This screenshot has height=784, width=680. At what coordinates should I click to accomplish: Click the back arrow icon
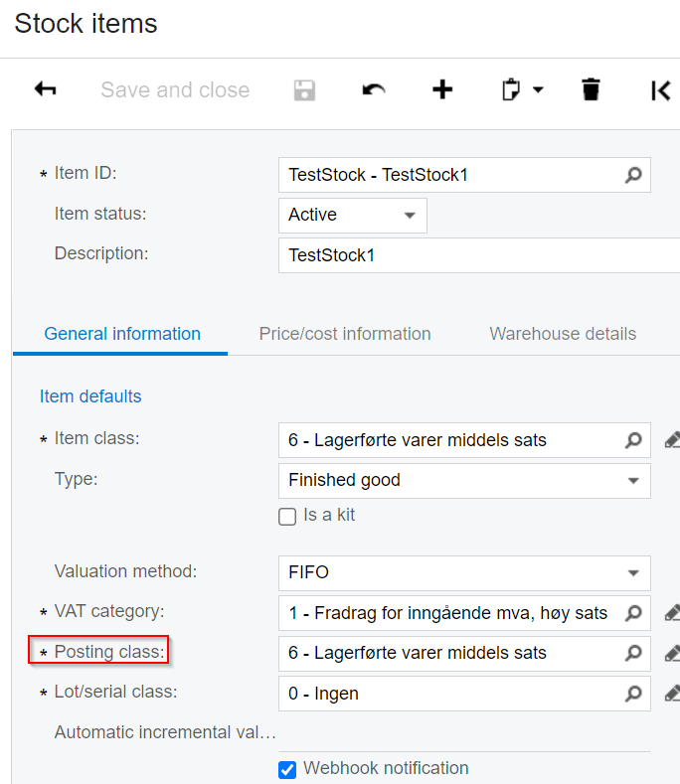click(x=45, y=89)
